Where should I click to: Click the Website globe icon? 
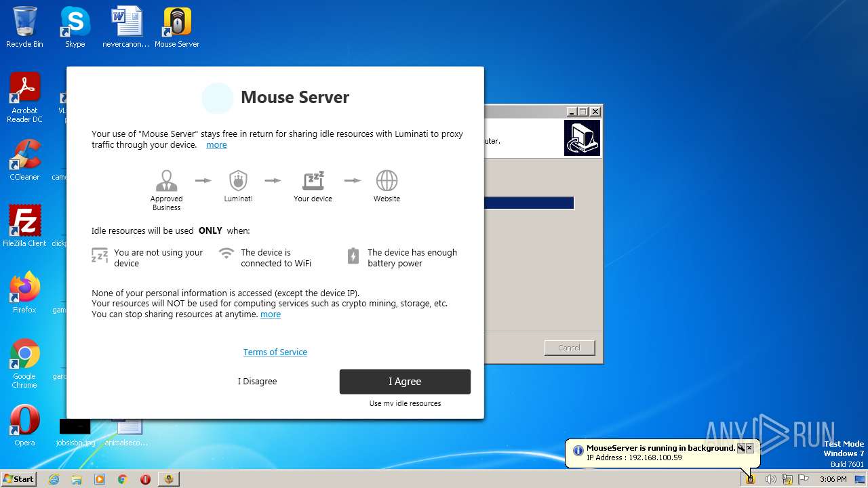point(387,181)
